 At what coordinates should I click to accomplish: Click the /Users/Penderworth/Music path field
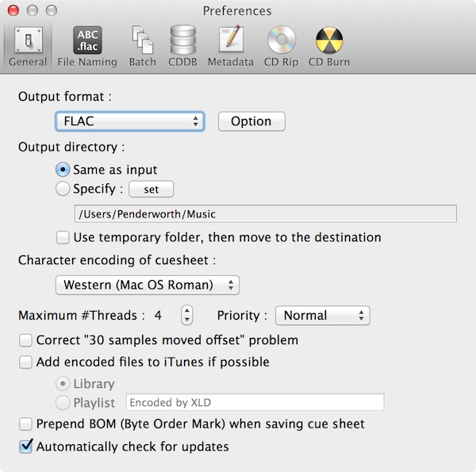[x=265, y=214]
